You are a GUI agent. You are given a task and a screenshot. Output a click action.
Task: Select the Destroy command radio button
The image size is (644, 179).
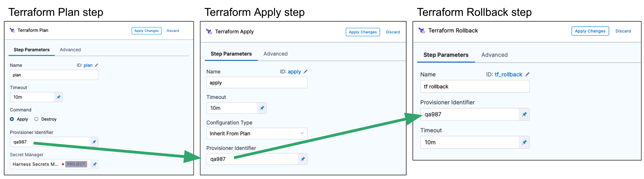point(36,119)
